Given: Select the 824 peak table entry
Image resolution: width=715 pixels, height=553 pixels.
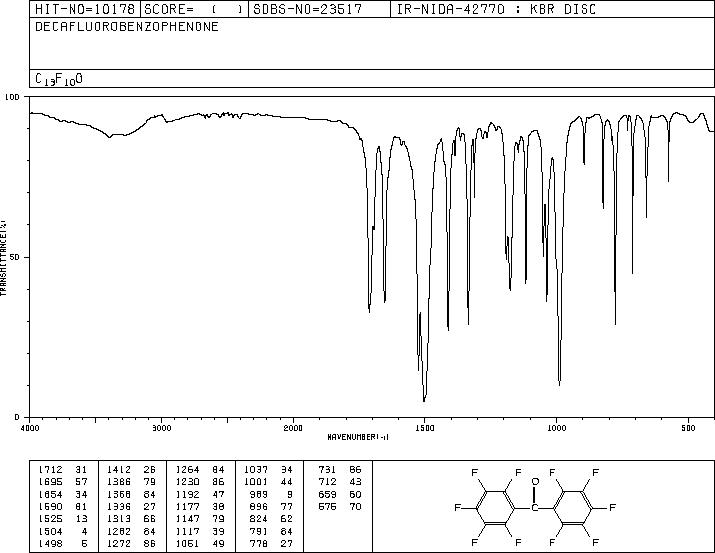Looking at the screenshot, I should [271, 519].
